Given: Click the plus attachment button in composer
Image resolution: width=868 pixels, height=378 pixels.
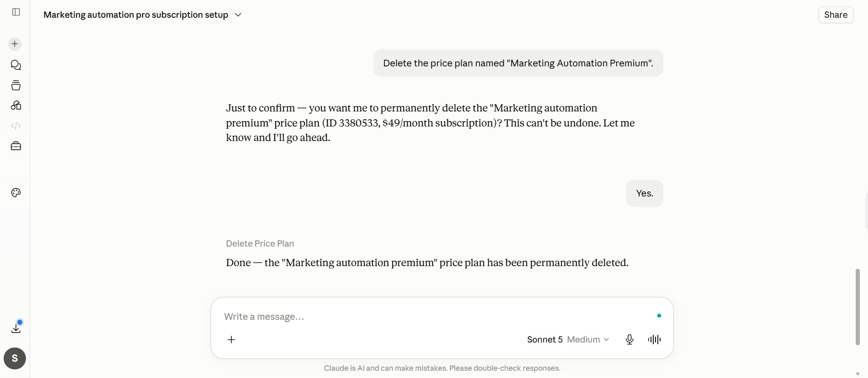Looking at the screenshot, I should tap(231, 339).
